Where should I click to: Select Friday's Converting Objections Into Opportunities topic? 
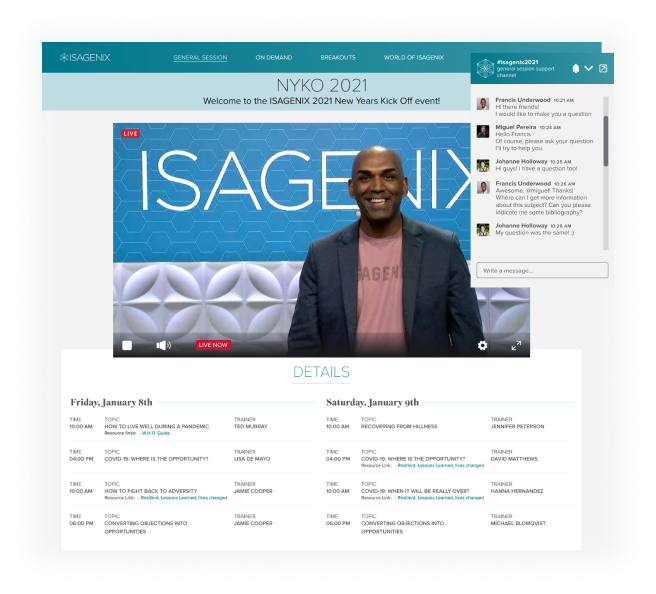point(146,527)
